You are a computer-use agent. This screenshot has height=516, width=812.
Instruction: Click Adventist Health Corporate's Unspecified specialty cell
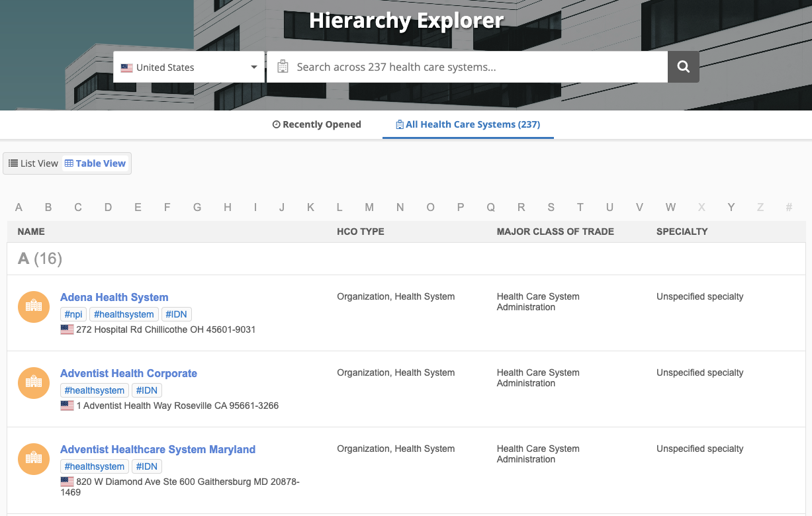coord(700,372)
